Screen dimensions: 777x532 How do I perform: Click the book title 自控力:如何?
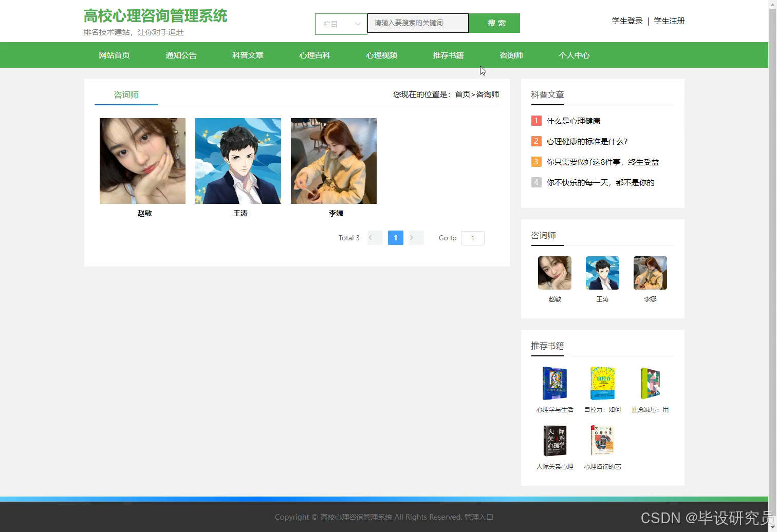(x=602, y=410)
